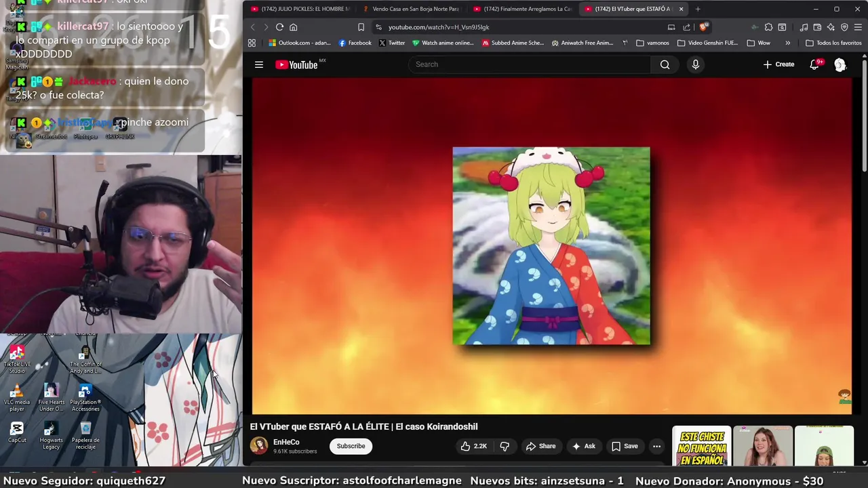Click the Share button under the video
Screen dimensions: 868x488
click(x=540, y=446)
